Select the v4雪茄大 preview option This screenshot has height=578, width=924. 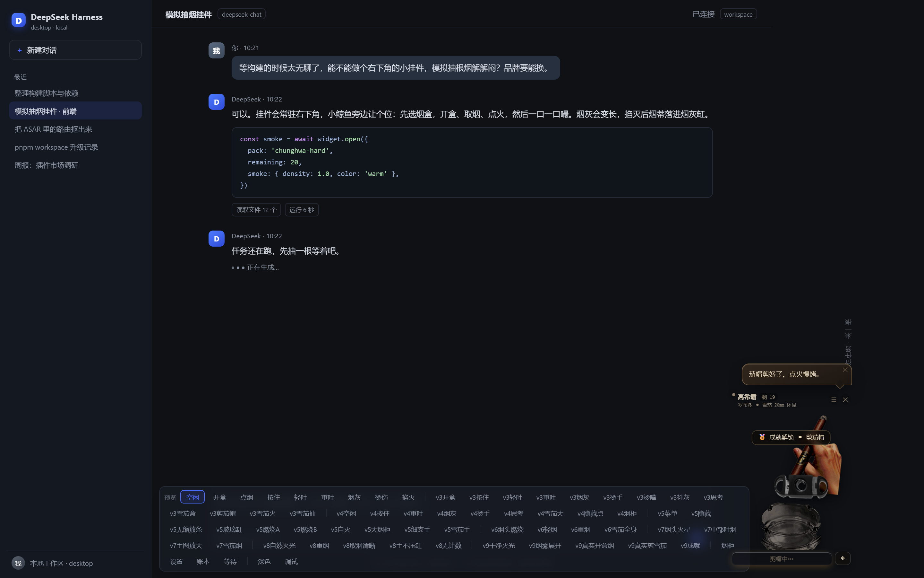coord(550,513)
